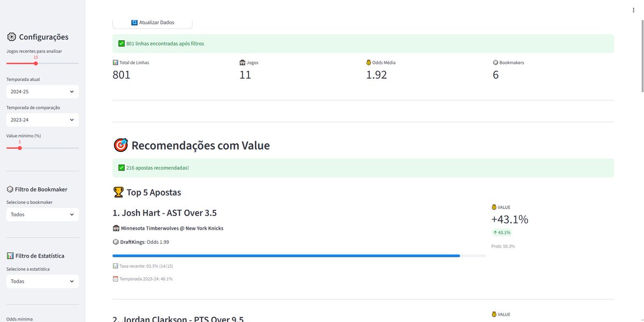
Task: Click the stadium icon beside Minnesota Timberwolves matchup
Action: pyautogui.click(x=116, y=228)
